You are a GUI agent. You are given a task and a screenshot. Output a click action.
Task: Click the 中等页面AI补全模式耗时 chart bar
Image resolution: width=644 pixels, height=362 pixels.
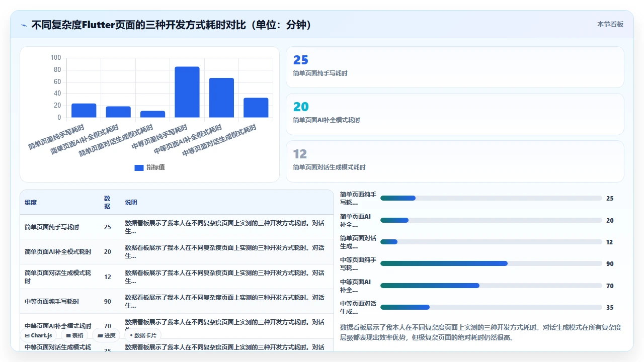pos(221,98)
